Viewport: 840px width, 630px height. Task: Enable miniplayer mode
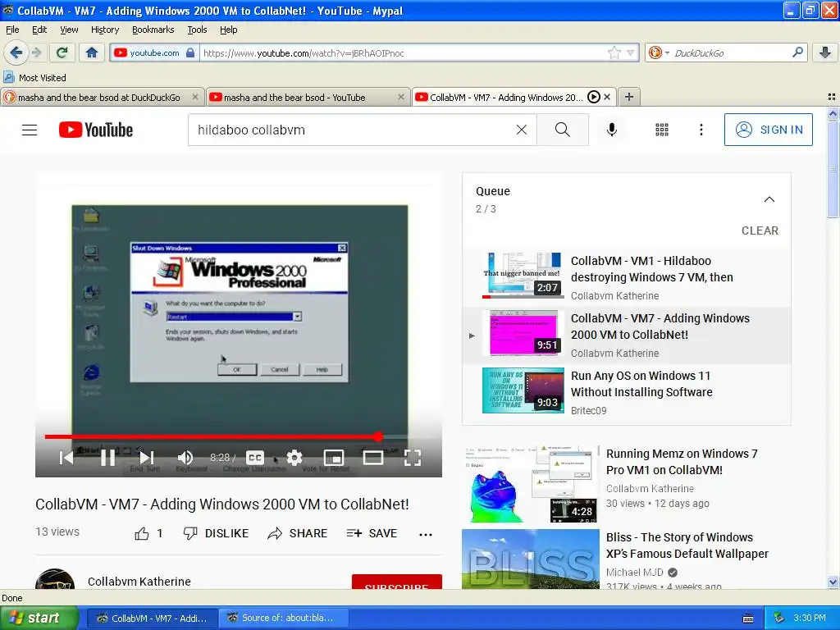334,458
